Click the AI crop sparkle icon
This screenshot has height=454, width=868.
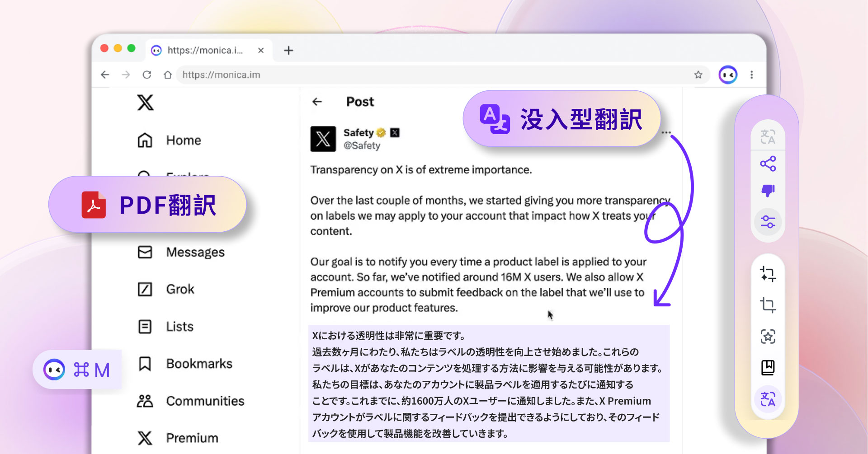coord(768,274)
